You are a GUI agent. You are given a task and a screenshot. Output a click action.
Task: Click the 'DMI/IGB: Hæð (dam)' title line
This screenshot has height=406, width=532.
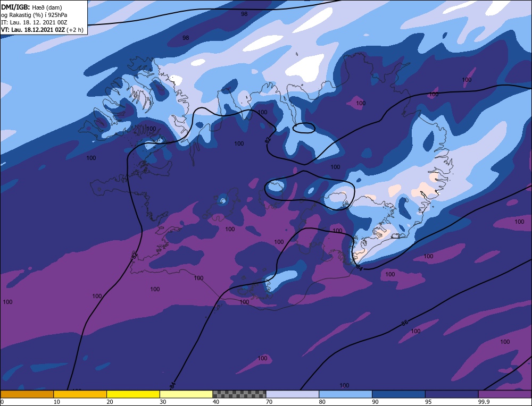[x=31, y=7]
